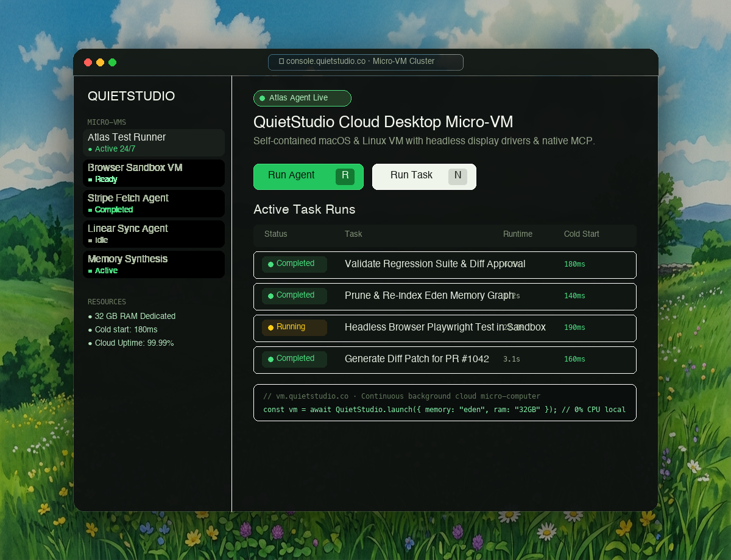Open the Generate Diff Patch for PR #1042 row
Screen dimensions: 731x560
[x=445, y=360]
